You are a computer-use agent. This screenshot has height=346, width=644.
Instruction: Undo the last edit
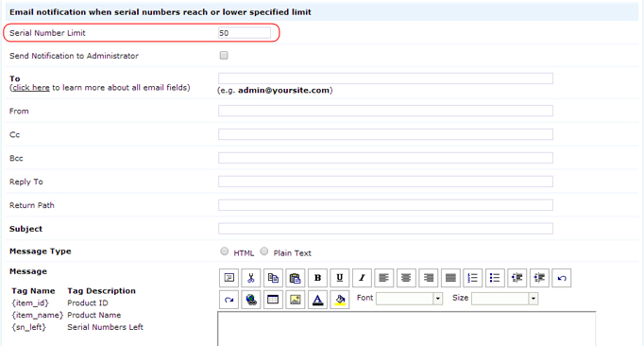tap(562, 278)
